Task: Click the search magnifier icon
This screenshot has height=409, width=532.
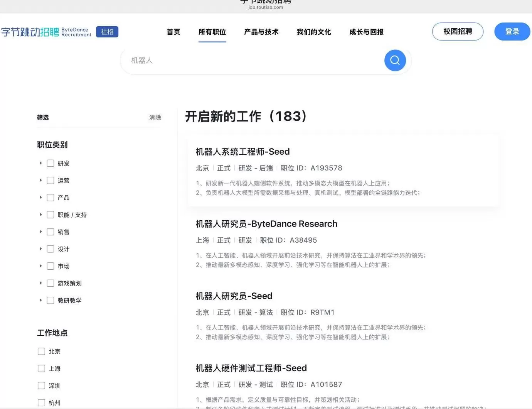Action: (395, 60)
